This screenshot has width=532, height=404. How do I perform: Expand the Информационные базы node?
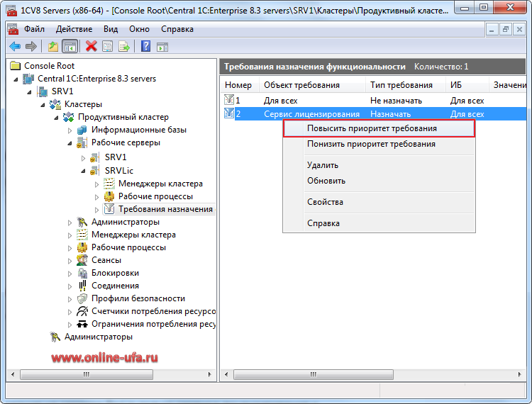(x=70, y=130)
